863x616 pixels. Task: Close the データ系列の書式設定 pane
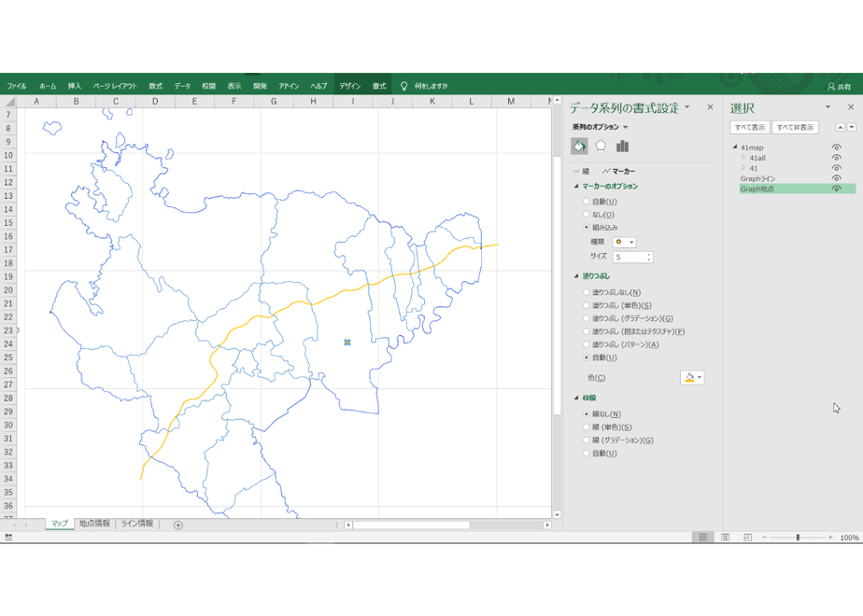click(x=710, y=107)
